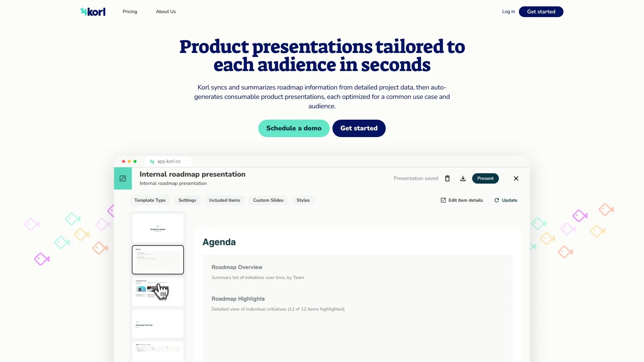Image resolution: width=644 pixels, height=362 pixels.
Task: Click the Korl favicon in browser tab
Action: pyautogui.click(x=152, y=162)
